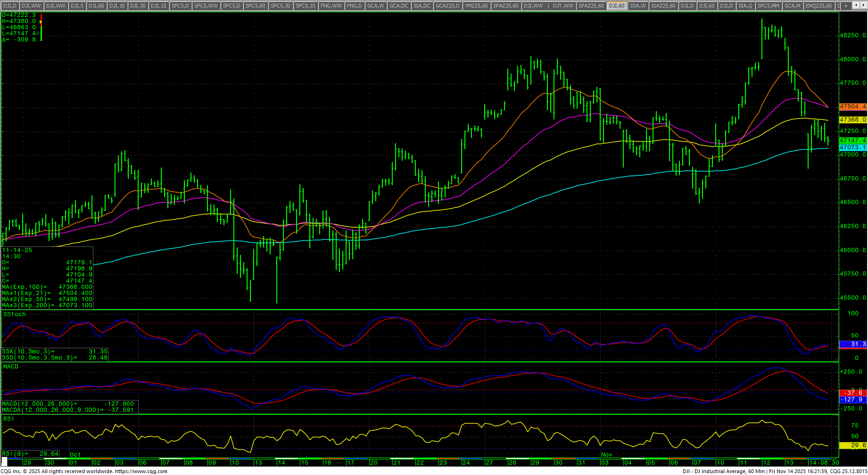Select the RSI study pane label

point(8,419)
